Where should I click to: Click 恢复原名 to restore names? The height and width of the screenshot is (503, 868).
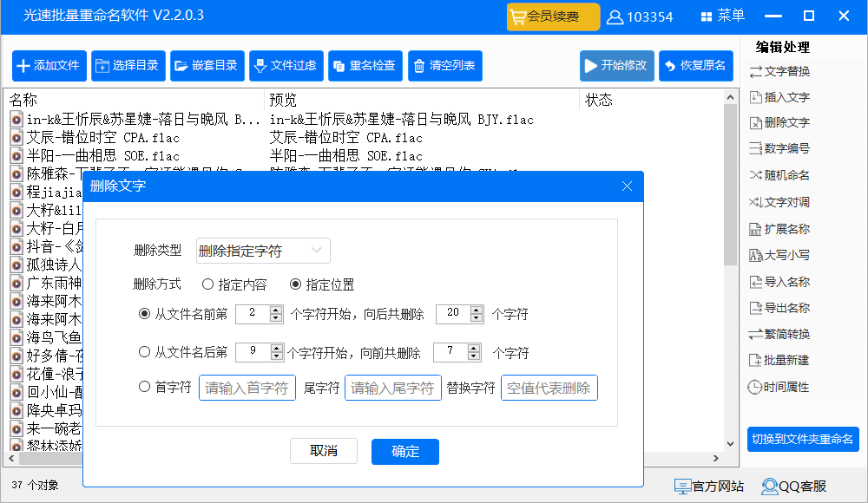(696, 66)
